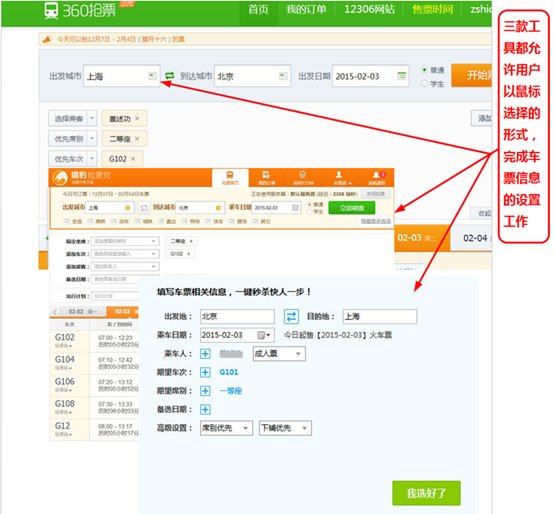
Task: Select the 普通 radio button in 360抢票
Action: 424,70
